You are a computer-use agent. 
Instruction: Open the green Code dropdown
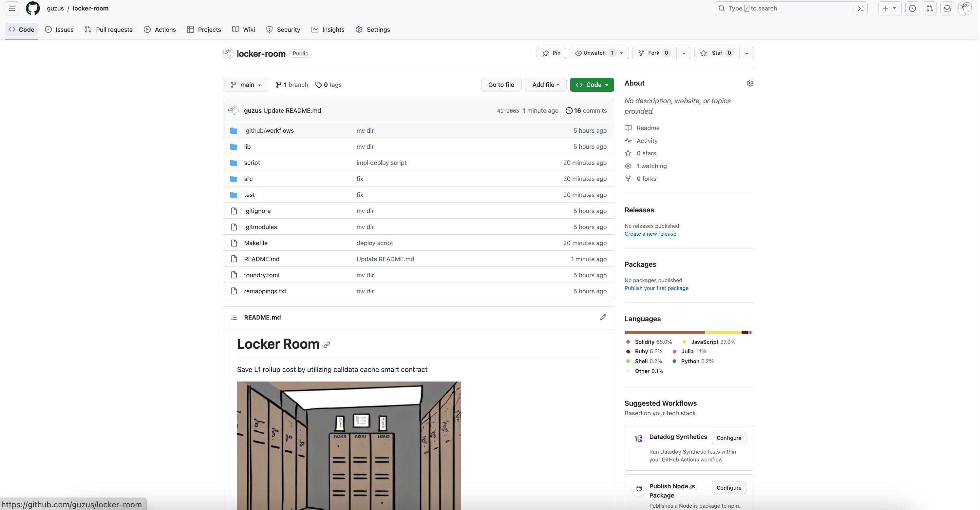[592, 85]
